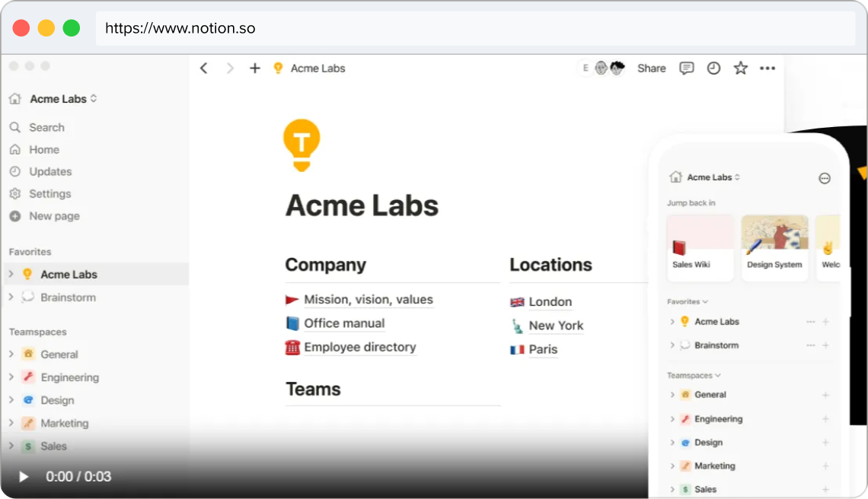Click the Marketing teamspace icon in sidebar
This screenshot has height=499, width=868.
[x=28, y=423]
